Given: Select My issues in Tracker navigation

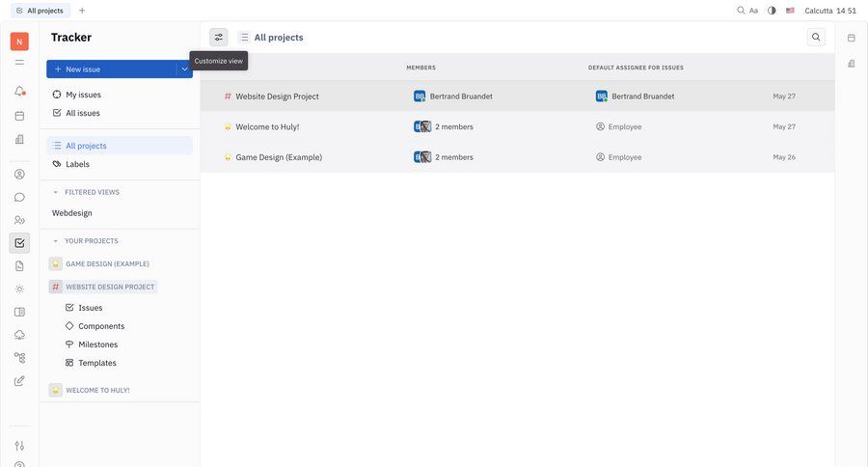Looking at the screenshot, I should tap(83, 95).
